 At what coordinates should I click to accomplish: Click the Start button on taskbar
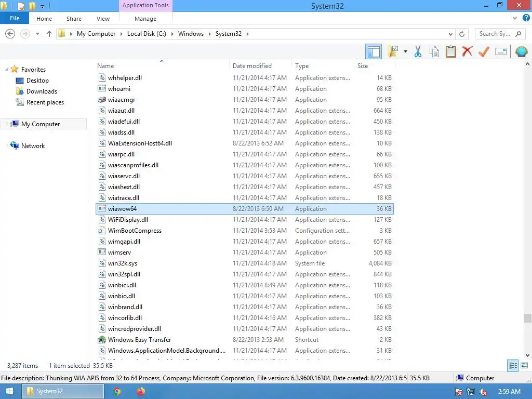(9, 391)
